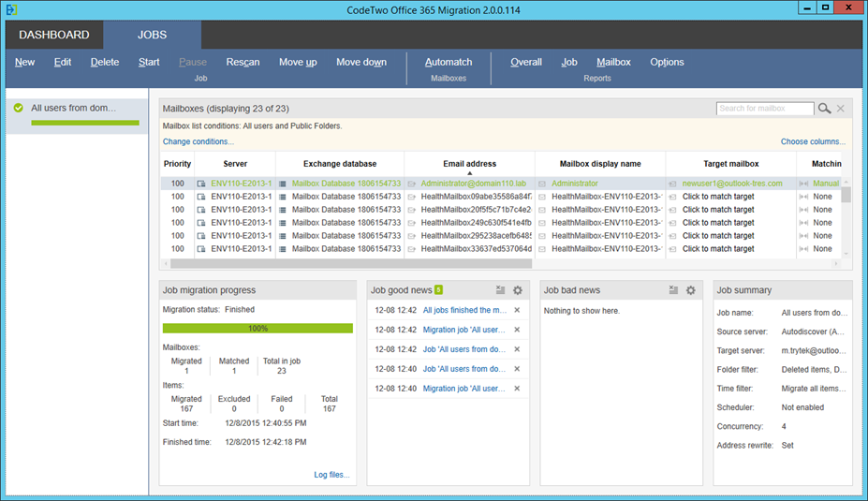Move the job down
The image size is (868, 501).
(x=361, y=62)
